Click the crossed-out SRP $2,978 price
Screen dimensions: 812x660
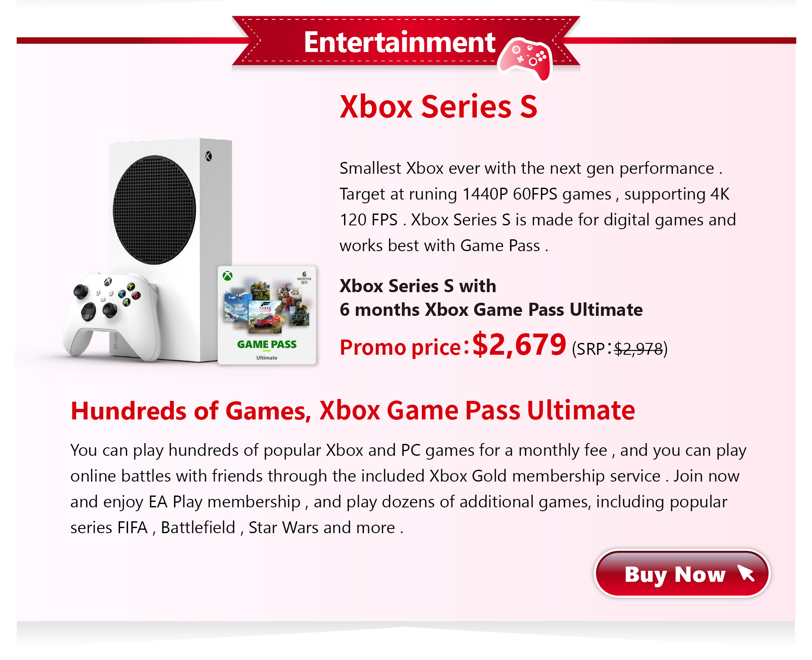pos(638,349)
